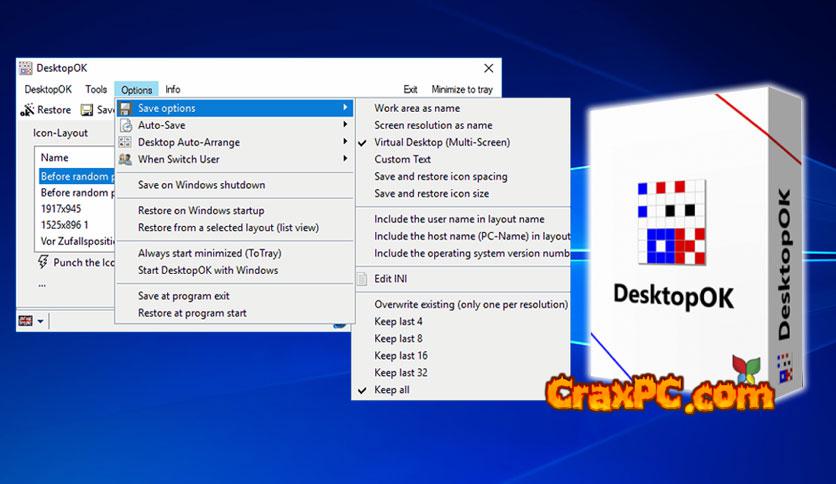Viewport: 836px width, 484px height.
Task: Select Custom Text menu entry
Action: (403, 159)
